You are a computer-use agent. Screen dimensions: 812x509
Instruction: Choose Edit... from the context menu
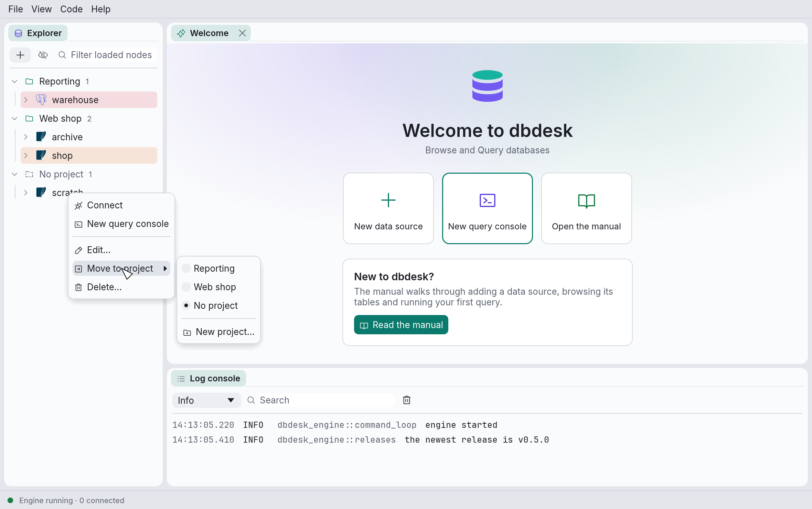click(121, 250)
